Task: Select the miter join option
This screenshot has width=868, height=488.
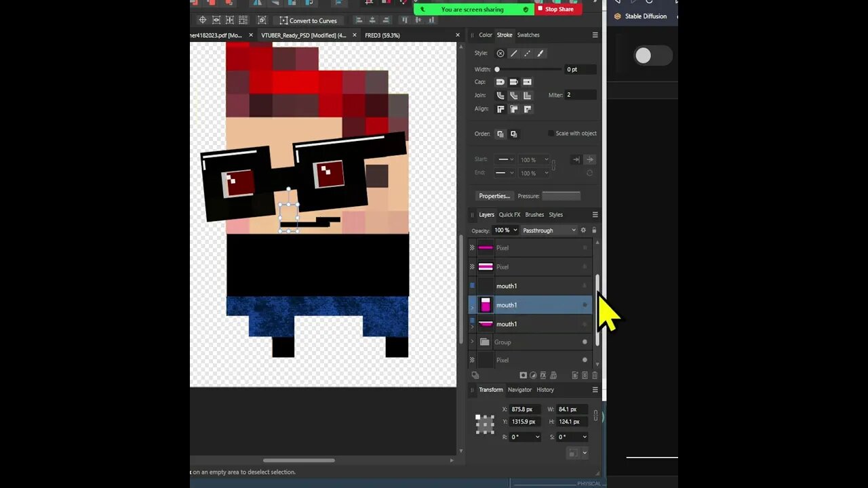Action: [527, 96]
